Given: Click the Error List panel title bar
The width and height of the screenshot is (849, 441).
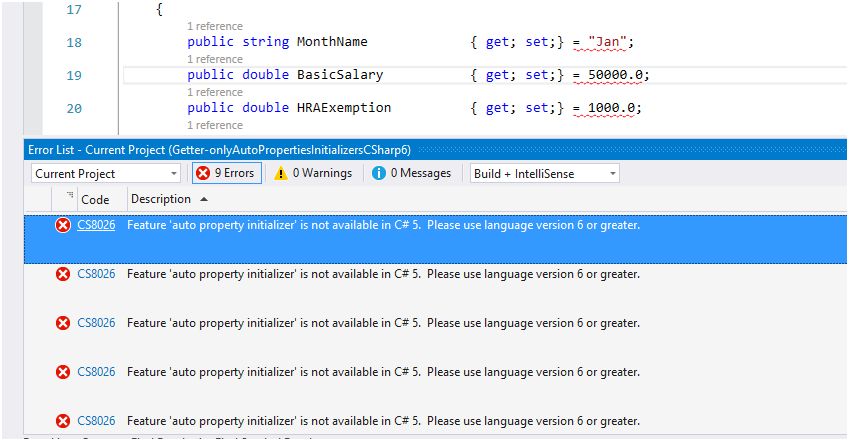Looking at the screenshot, I should (x=435, y=150).
